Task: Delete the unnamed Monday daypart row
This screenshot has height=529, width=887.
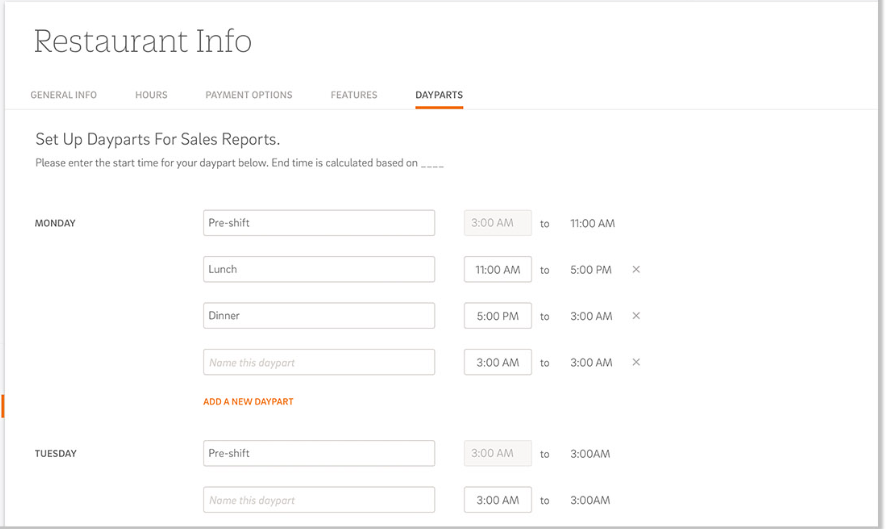Action: (x=636, y=362)
